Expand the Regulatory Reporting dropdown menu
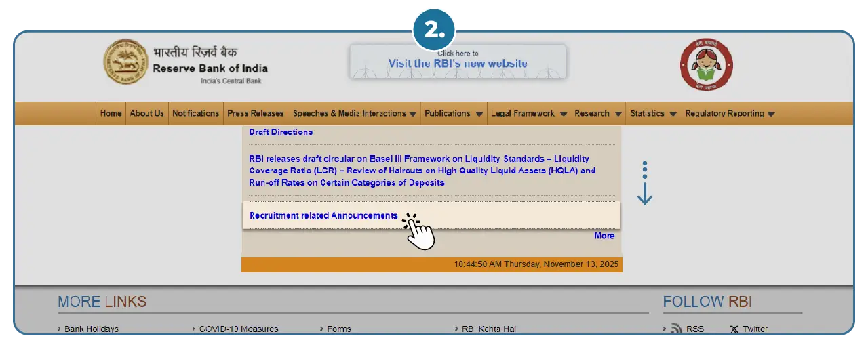 click(x=730, y=114)
